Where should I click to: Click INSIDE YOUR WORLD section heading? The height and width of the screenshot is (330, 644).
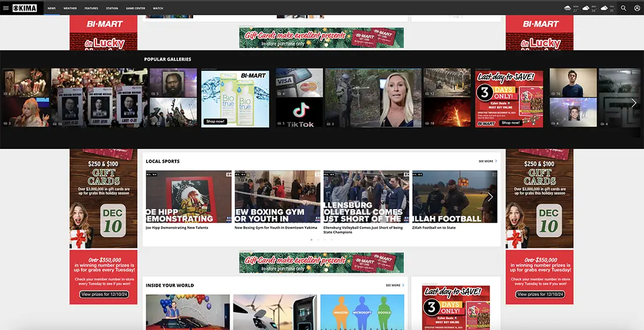[170, 285]
